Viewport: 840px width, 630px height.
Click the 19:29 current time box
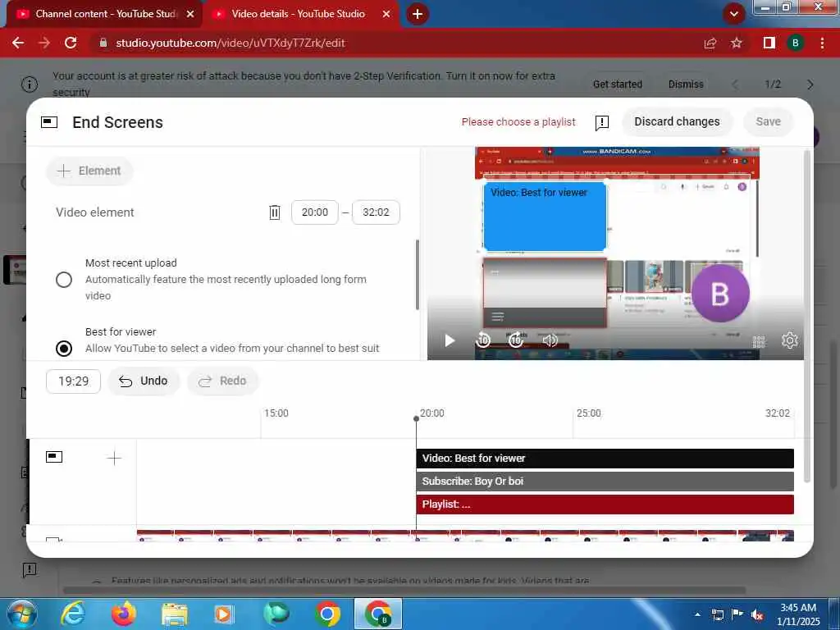tap(73, 381)
